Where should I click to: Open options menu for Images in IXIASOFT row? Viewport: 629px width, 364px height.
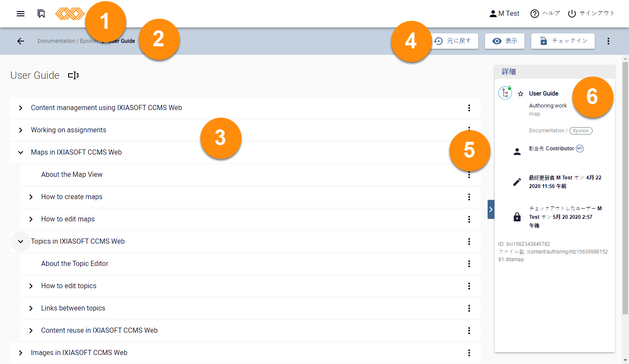click(x=469, y=353)
